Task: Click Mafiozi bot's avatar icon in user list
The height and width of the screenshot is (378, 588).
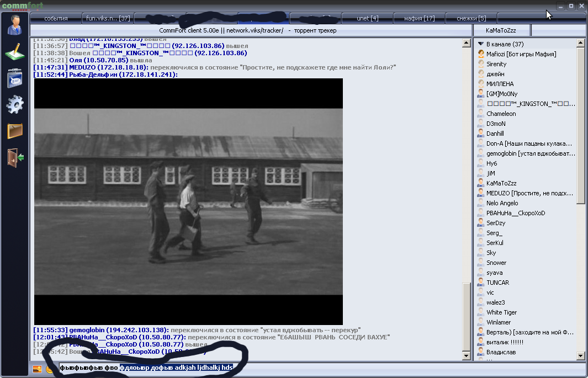Action: point(480,54)
